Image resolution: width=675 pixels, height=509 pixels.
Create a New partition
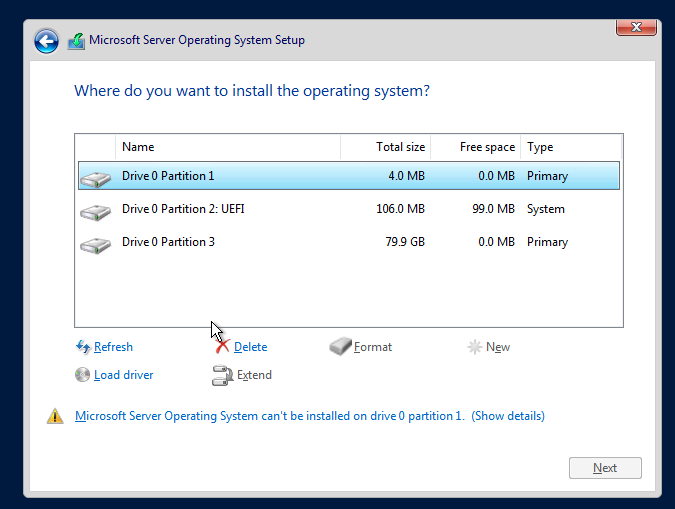[498, 347]
